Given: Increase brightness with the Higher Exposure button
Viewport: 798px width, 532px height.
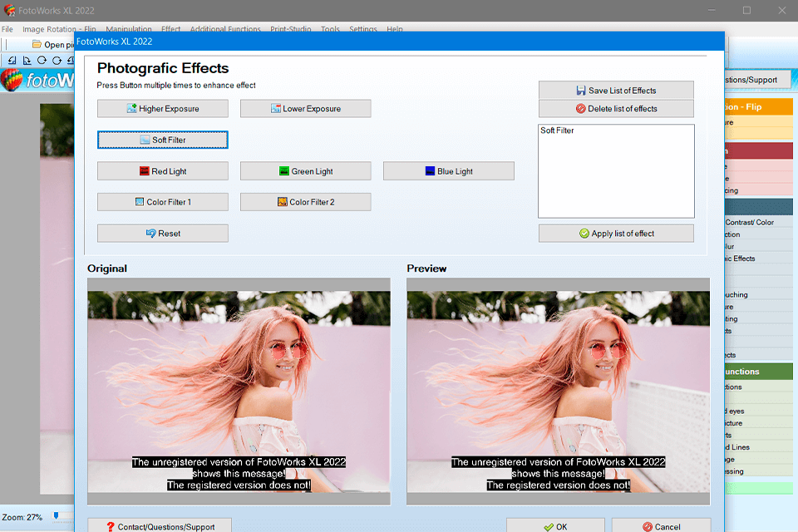Looking at the screenshot, I should pyautogui.click(x=163, y=108).
